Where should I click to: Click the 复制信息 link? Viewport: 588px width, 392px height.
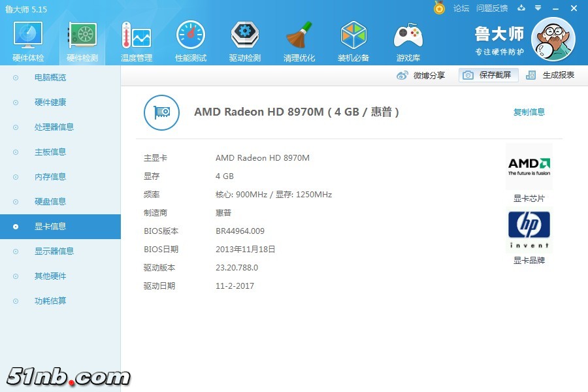pos(529,112)
